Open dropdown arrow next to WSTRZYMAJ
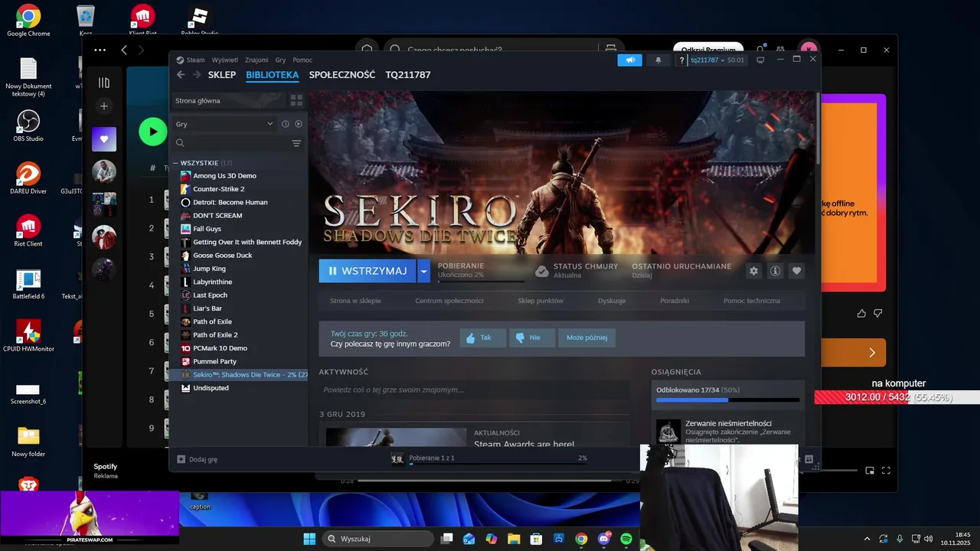Image resolution: width=980 pixels, height=551 pixels. 423,271
